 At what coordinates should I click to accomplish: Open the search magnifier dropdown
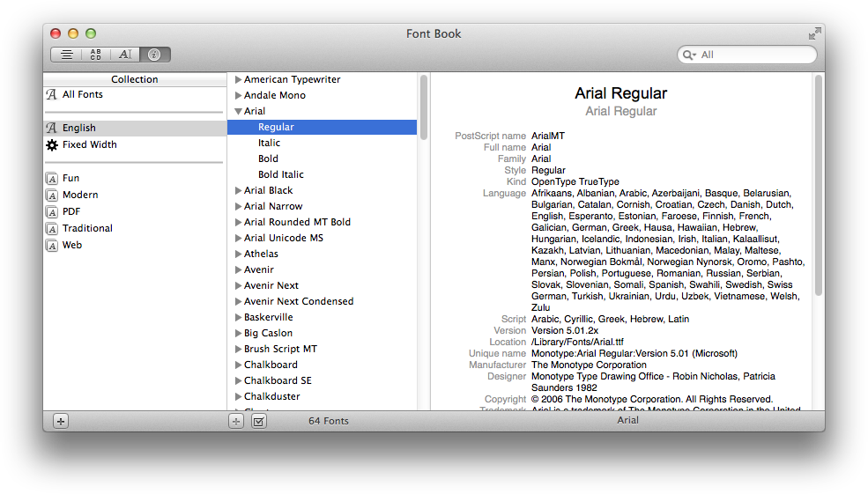(x=689, y=55)
